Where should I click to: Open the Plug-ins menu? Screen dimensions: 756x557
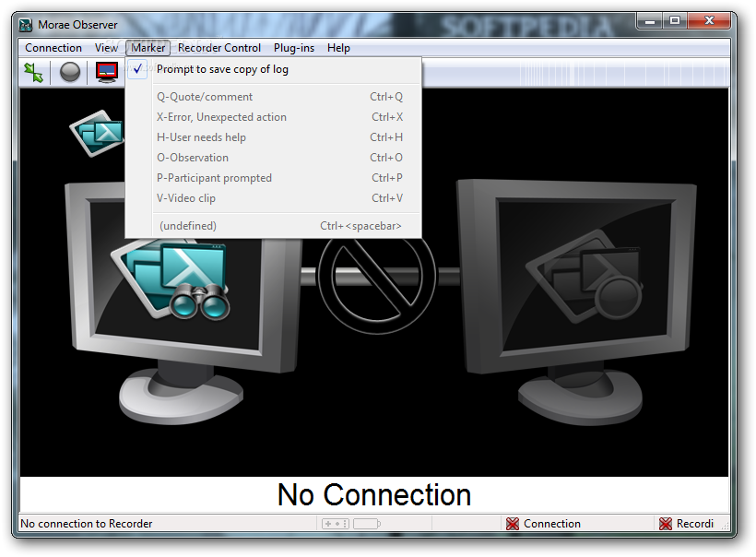click(x=294, y=48)
